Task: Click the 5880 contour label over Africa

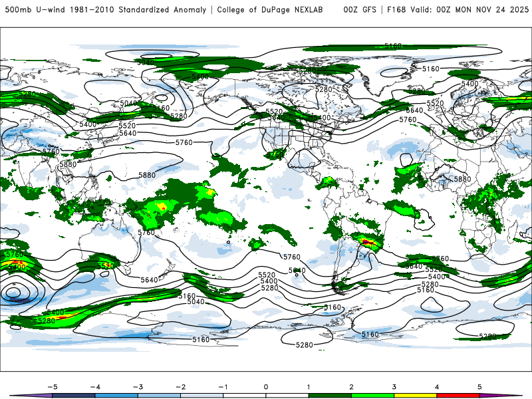Action: click(x=462, y=179)
